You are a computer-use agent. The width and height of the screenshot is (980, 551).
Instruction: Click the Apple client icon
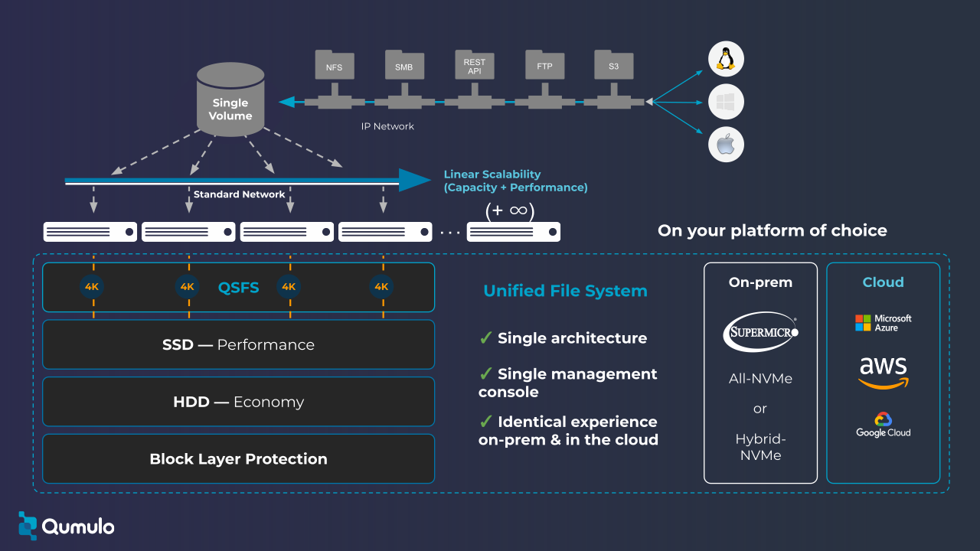725,144
